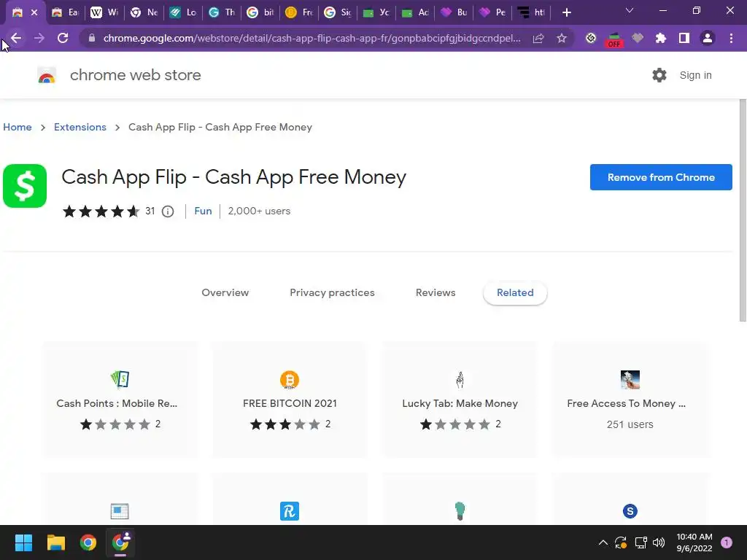The height and width of the screenshot is (560, 747).
Task: Go to Extensions breadcrumb link
Action: click(x=80, y=127)
